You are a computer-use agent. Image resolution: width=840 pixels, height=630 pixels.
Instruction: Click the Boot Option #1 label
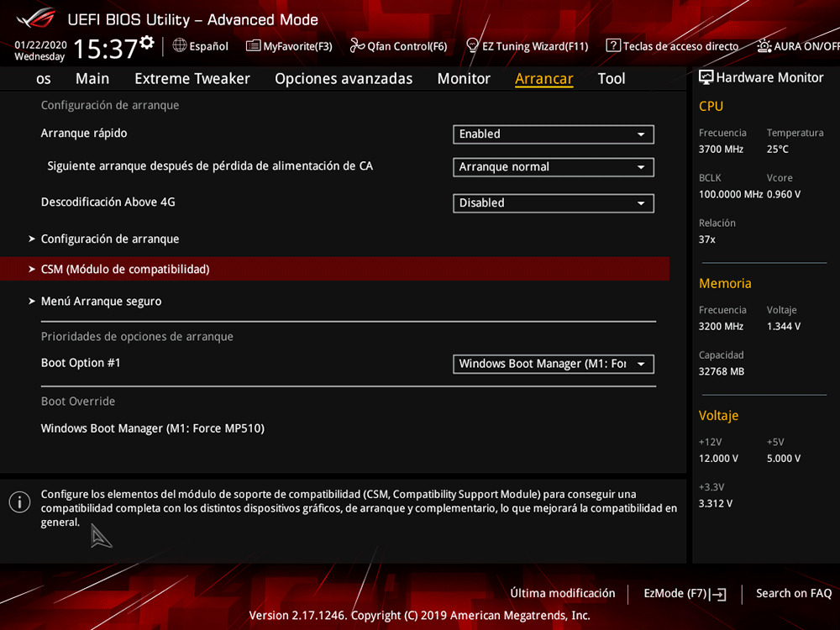[81, 363]
